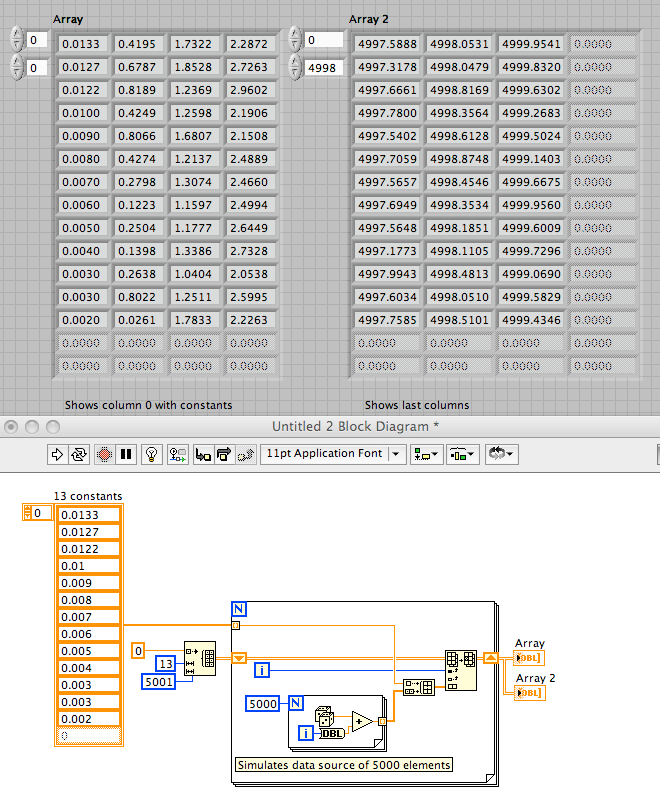The image size is (660, 796).
Task: Click the Array 2 column index field 4998
Action: pyautogui.click(x=323, y=68)
